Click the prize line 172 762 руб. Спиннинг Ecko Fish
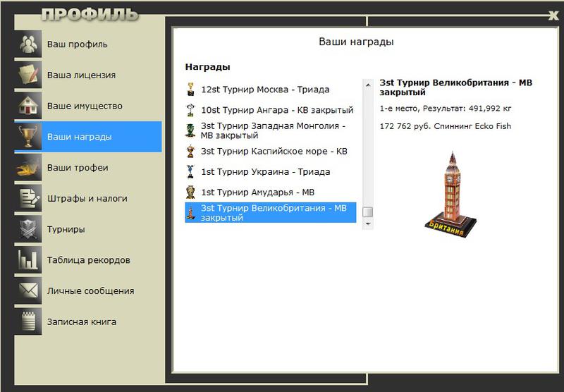The height and width of the screenshot is (392, 564). pyautogui.click(x=446, y=126)
